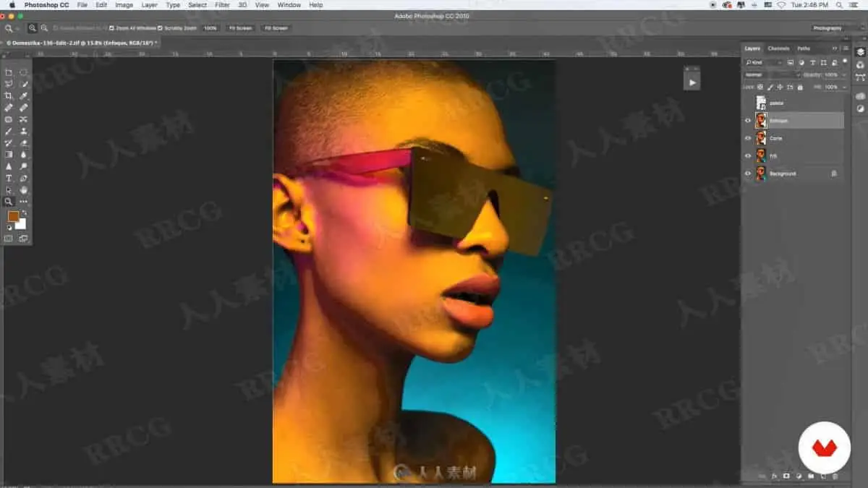Image resolution: width=868 pixels, height=488 pixels.
Task: Lock layer position
Action: point(780,87)
